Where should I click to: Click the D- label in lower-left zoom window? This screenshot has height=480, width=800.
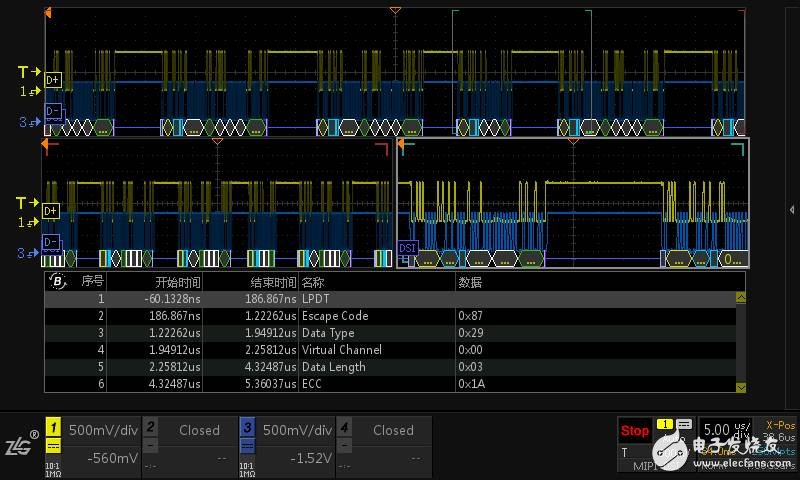[x=51, y=242]
